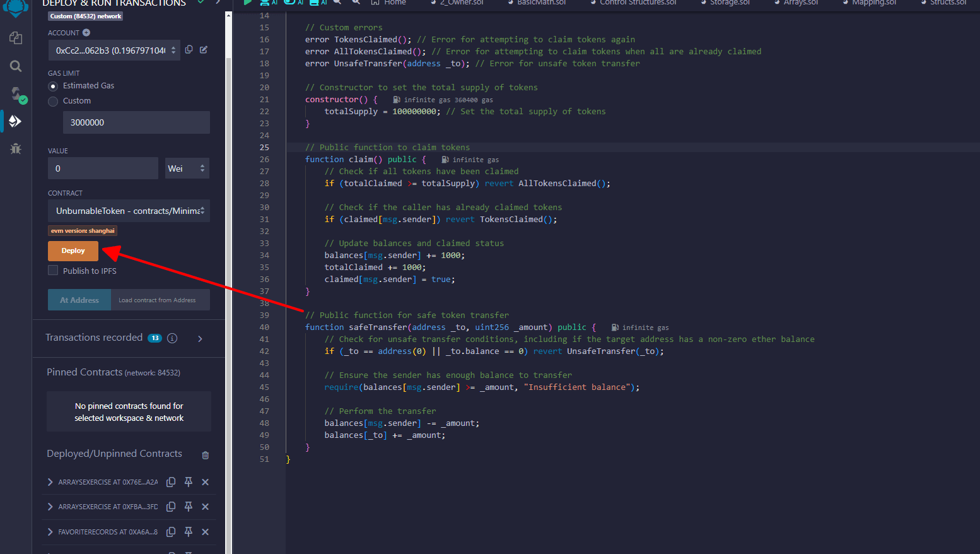Copy the selected account address
The width and height of the screenshot is (980, 554).
tap(189, 50)
